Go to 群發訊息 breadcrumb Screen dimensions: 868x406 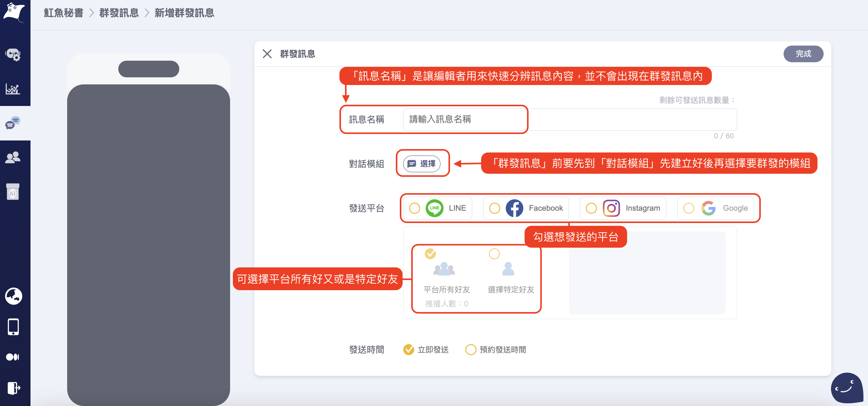click(119, 13)
